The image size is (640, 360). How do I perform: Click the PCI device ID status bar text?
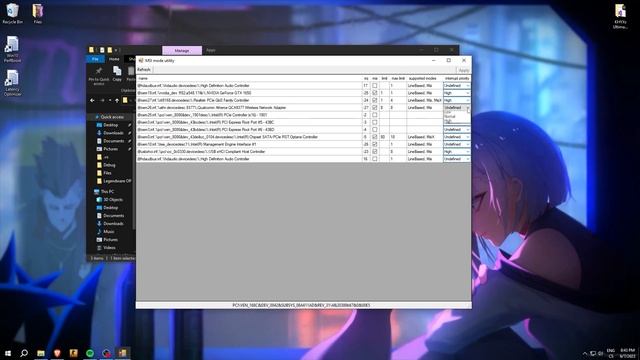click(x=301, y=305)
